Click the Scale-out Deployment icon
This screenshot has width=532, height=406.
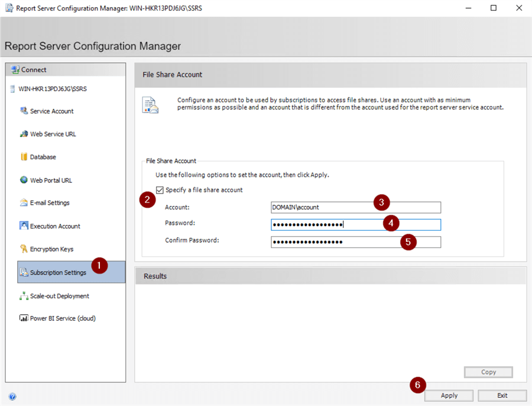(x=24, y=296)
